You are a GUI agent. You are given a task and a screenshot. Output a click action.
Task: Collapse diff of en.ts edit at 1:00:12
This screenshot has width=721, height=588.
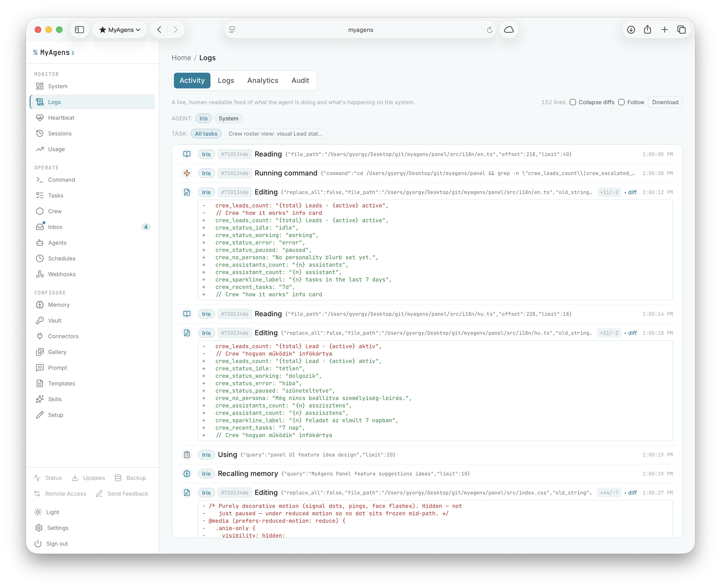(631, 192)
